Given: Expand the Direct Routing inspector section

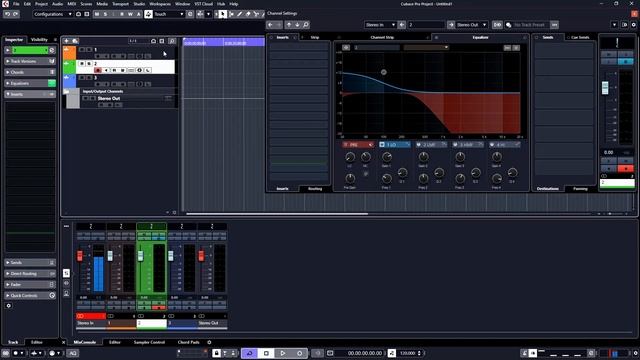Looking at the screenshot, I should coord(30,273).
